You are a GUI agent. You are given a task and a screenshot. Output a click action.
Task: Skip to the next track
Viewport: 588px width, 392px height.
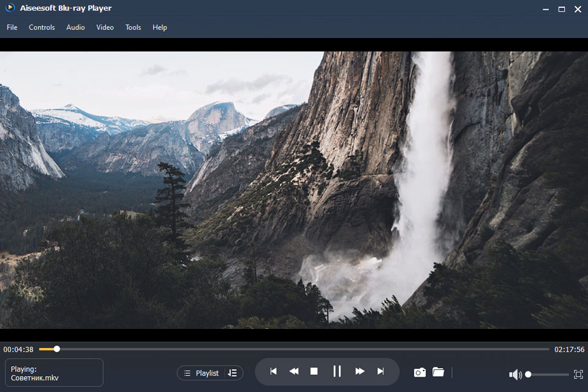point(380,371)
